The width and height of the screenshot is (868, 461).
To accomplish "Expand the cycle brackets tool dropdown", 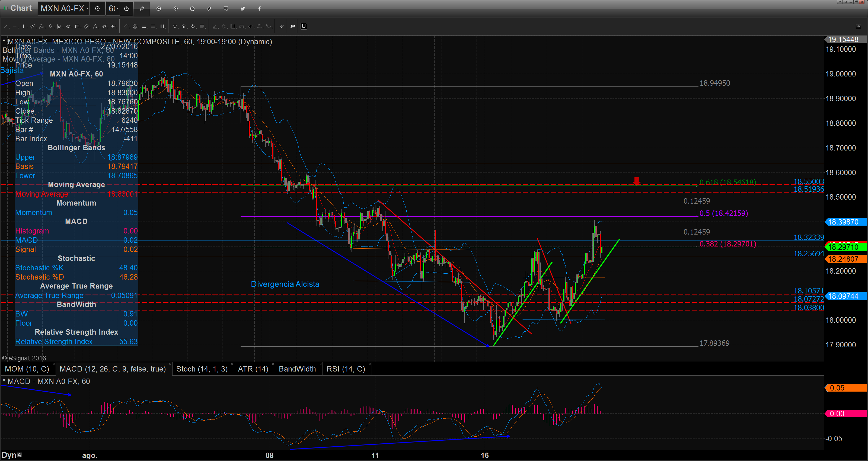I will (x=117, y=28).
